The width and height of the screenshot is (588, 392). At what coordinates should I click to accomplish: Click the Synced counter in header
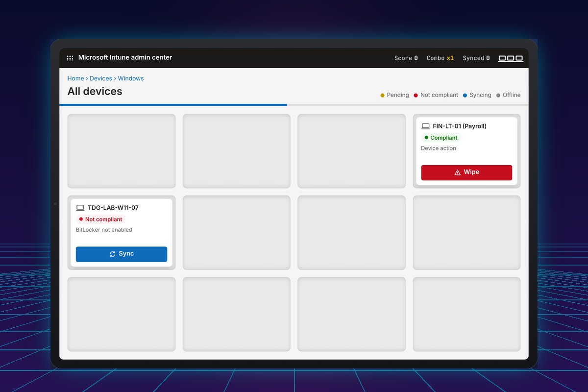point(476,58)
